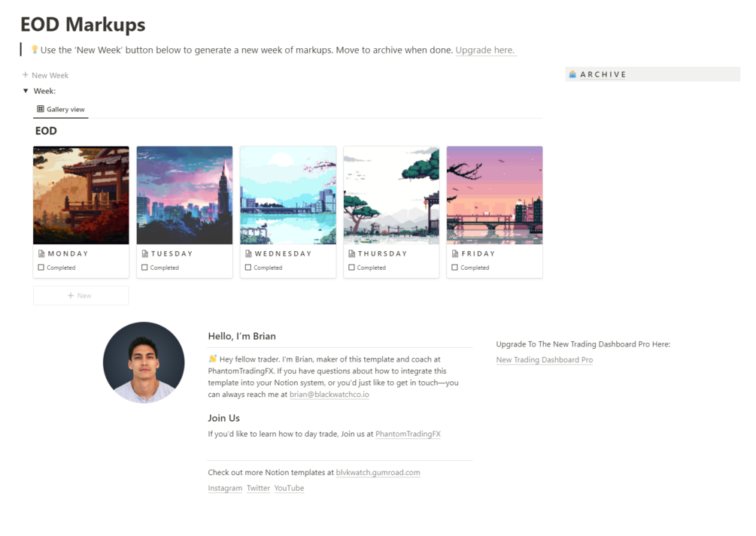Open the Thursday card cover thumbnail
Screen dimensions: 756x536
(391, 195)
